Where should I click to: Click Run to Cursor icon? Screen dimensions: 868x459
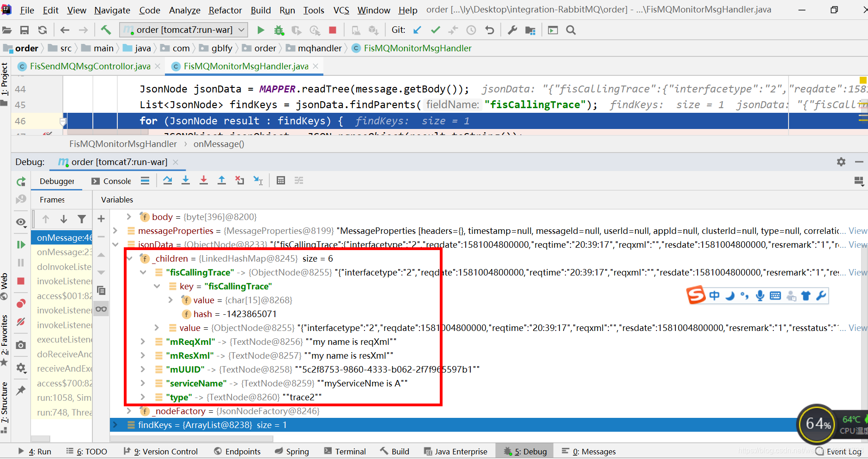coord(258,180)
